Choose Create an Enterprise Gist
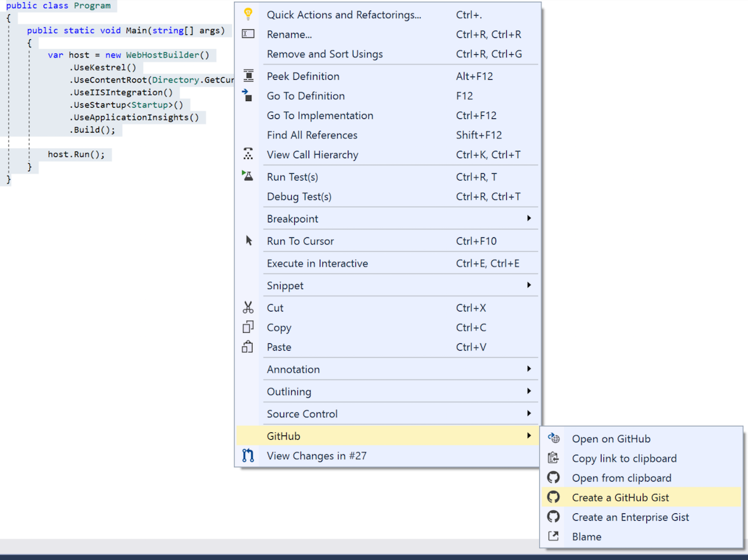The height and width of the screenshot is (560, 748). (x=641, y=517)
